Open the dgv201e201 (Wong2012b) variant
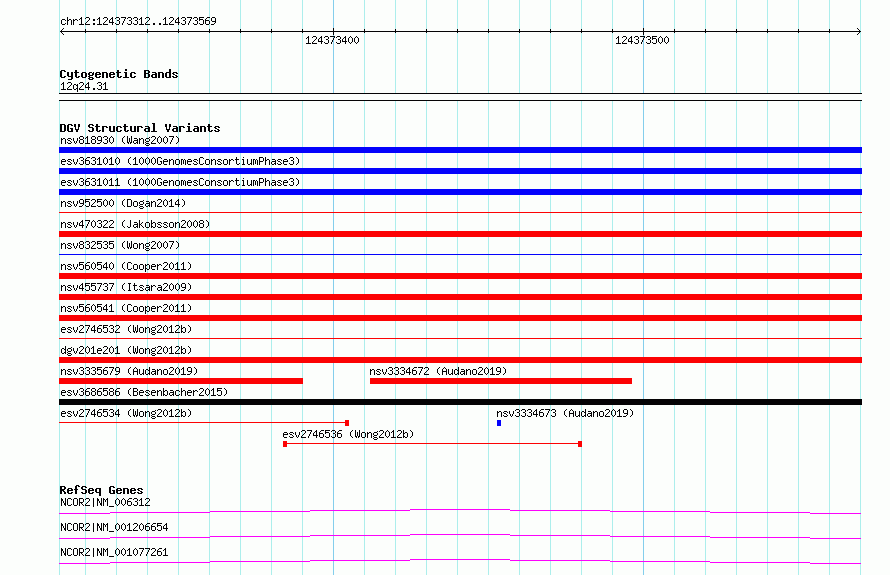The image size is (890, 575). tap(126, 350)
